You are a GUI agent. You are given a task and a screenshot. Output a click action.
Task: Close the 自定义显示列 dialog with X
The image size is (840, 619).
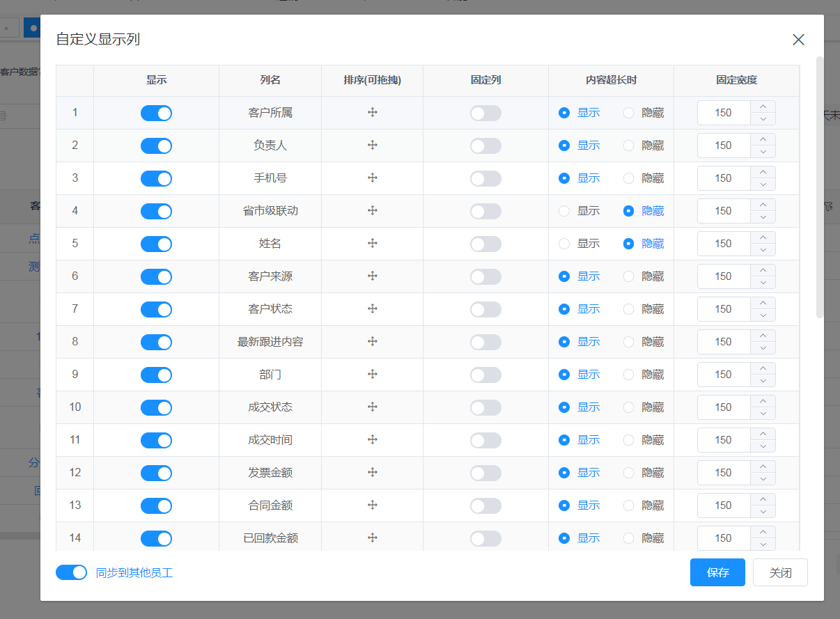(798, 40)
